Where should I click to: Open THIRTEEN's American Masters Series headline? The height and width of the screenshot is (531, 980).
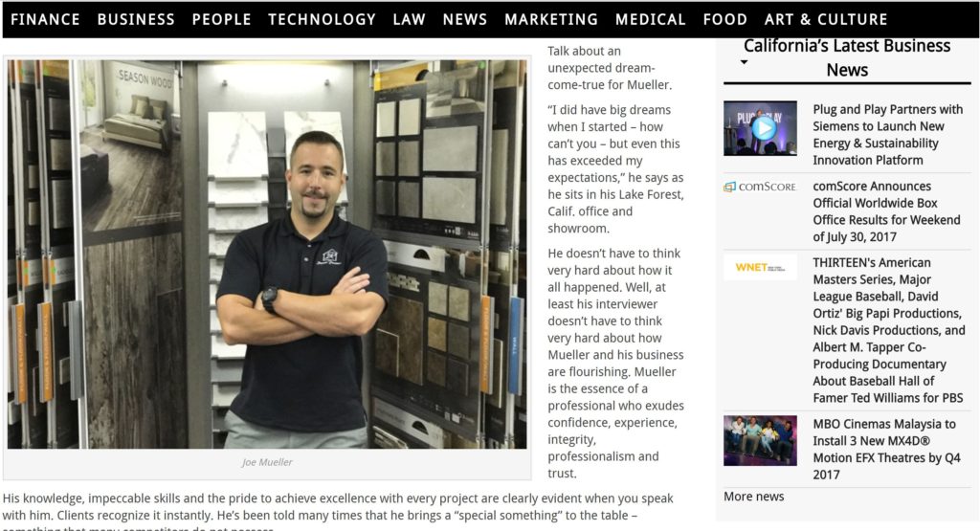click(x=889, y=330)
